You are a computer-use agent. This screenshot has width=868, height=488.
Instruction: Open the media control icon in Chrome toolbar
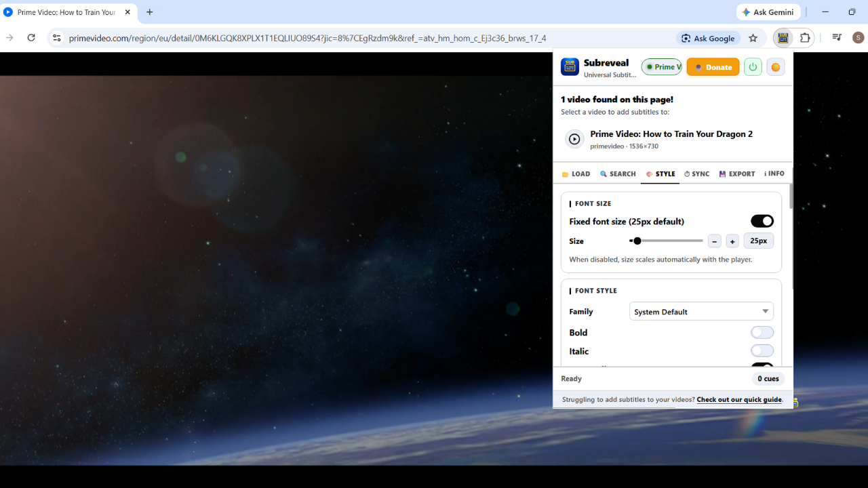[x=837, y=38]
